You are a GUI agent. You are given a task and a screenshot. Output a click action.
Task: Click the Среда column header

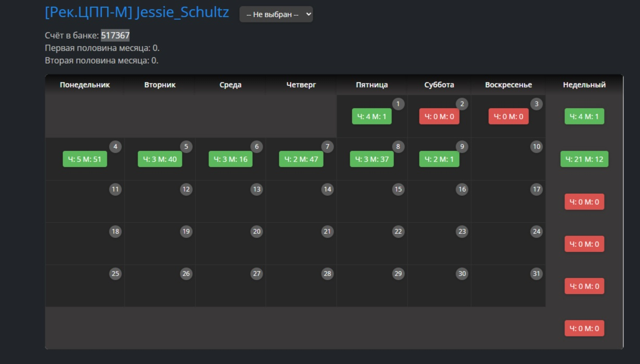click(x=230, y=85)
